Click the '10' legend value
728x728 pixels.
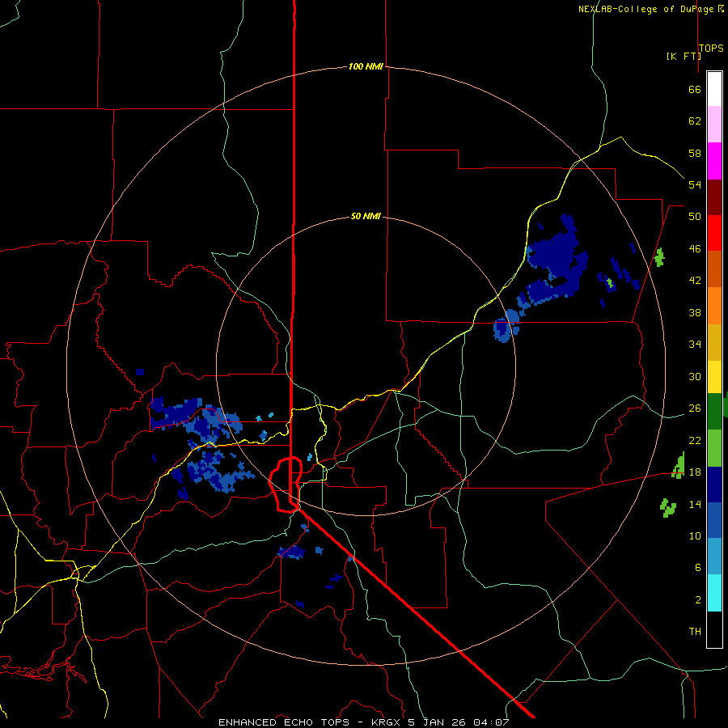point(695,536)
